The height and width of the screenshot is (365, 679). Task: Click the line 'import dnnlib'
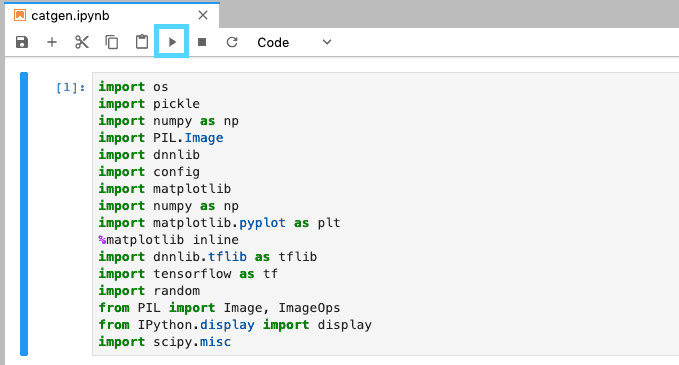coord(149,155)
